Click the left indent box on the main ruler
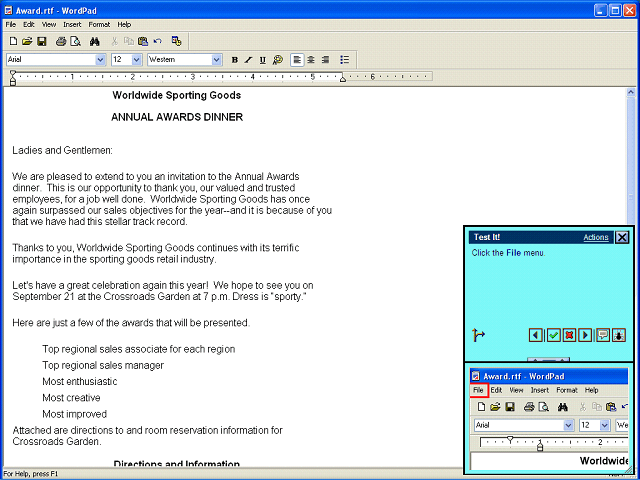 point(13,83)
